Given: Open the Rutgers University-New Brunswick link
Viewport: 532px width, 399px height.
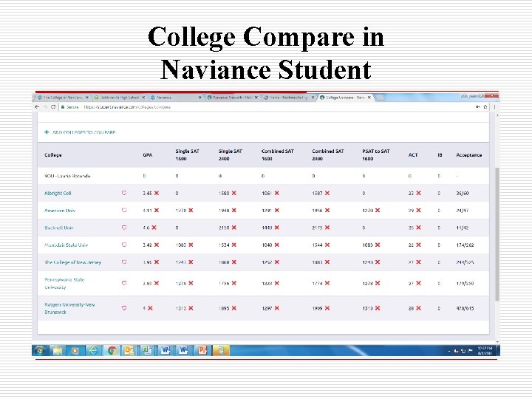Looking at the screenshot, I should tap(69, 308).
